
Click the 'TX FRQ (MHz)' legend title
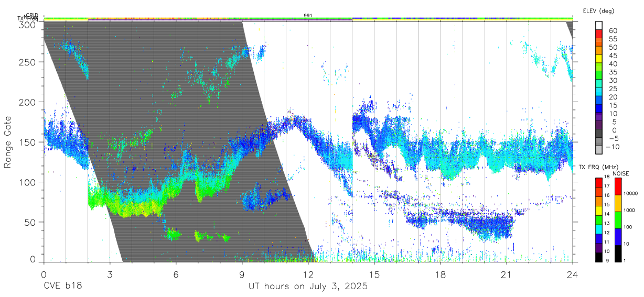598,167
